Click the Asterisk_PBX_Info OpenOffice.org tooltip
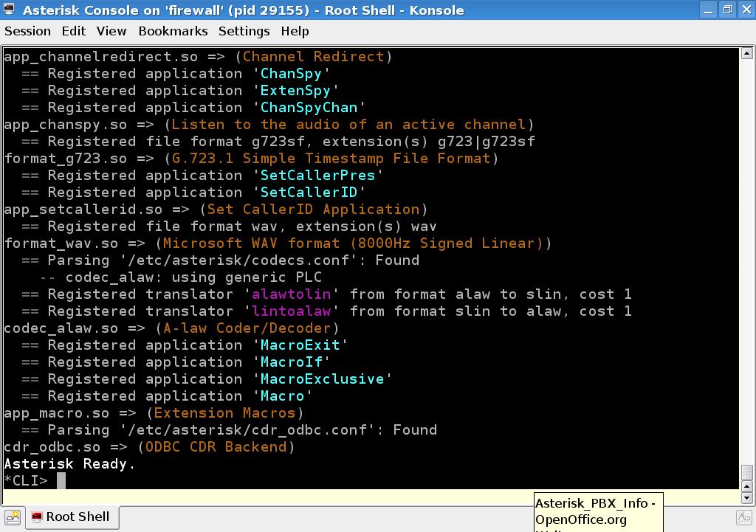Screen dimensions: 756x532 coord(598,511)
